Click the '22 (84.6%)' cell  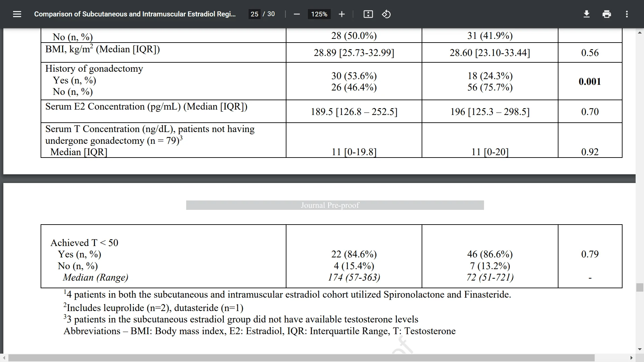(354, 254)
